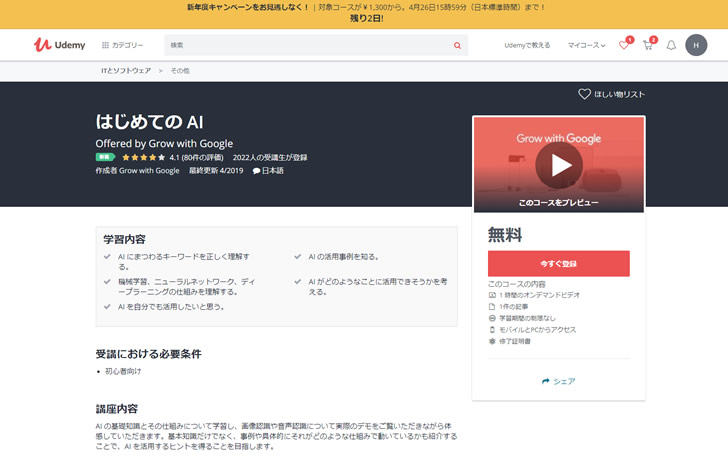Viewport: 728px width, 456px height.
Task: Open the カテゴリー menu
Action: (x=123, y=45)
